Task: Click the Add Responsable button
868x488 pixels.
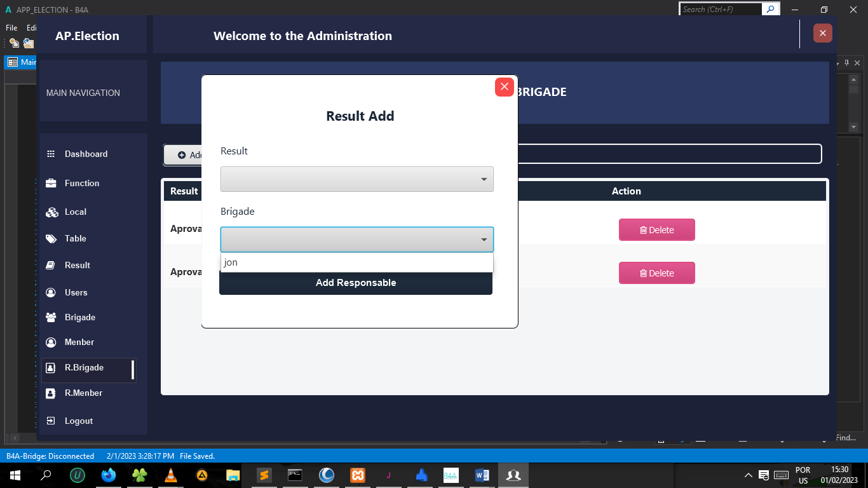Action: [x=356, y=283]
